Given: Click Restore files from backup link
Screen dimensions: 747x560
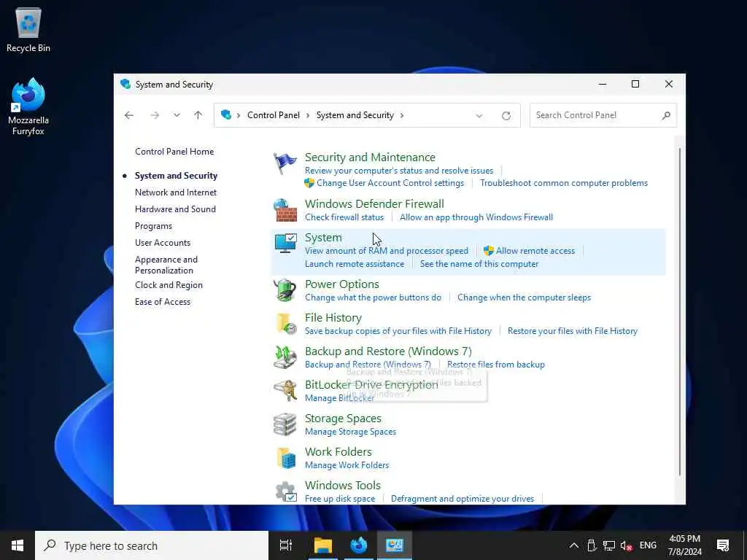Looking at the screenshot, I should [495, 365].
